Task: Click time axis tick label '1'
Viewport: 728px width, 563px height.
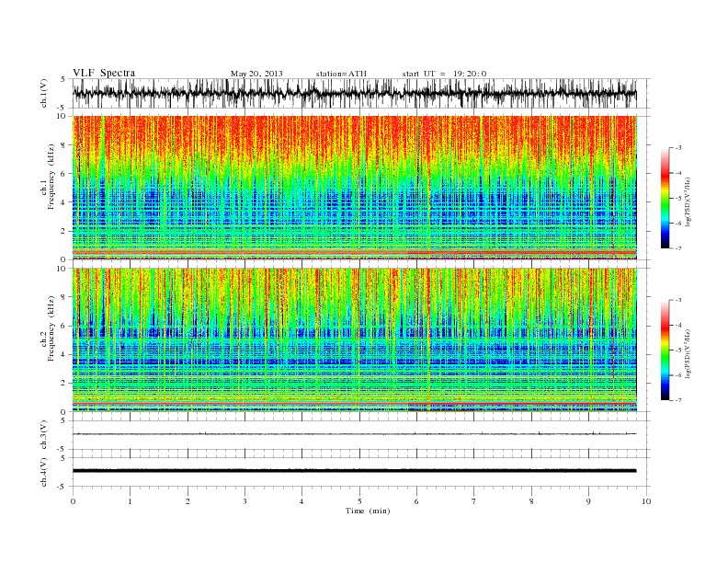Action: pos(130,501)
